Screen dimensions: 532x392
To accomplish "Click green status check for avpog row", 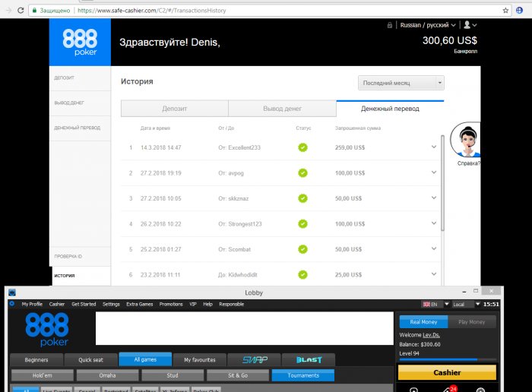I will (302, 173).
